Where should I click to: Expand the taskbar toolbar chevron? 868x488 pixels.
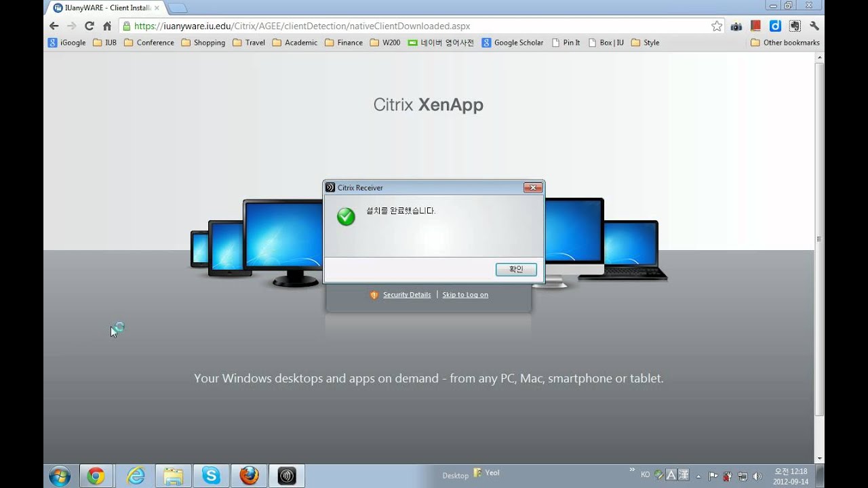coord(632,469)
